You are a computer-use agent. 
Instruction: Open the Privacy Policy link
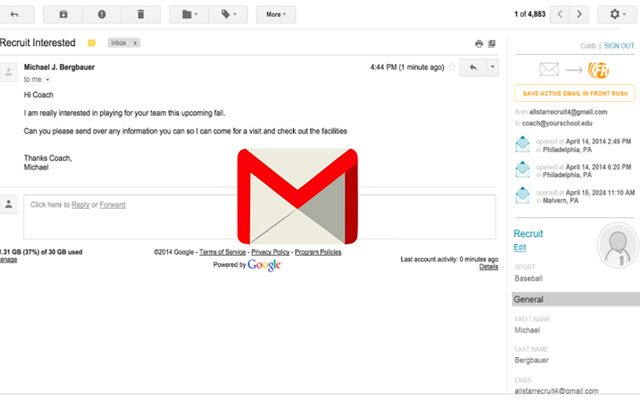click(270, 252)
